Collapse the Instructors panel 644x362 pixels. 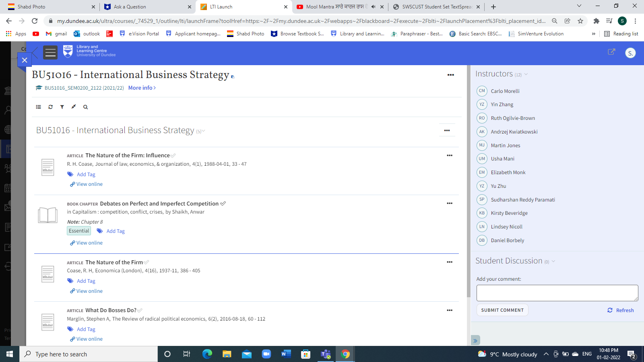526,74
